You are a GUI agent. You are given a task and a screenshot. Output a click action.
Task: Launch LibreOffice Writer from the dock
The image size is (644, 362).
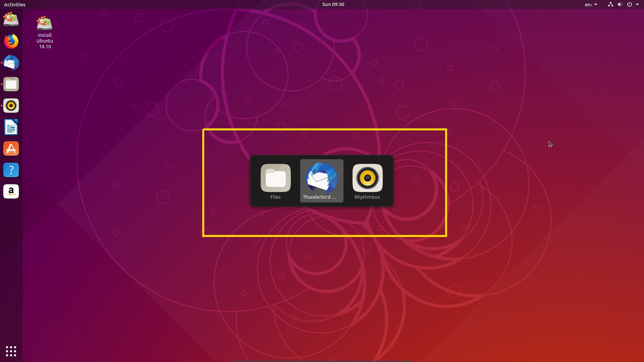point(11,127)
